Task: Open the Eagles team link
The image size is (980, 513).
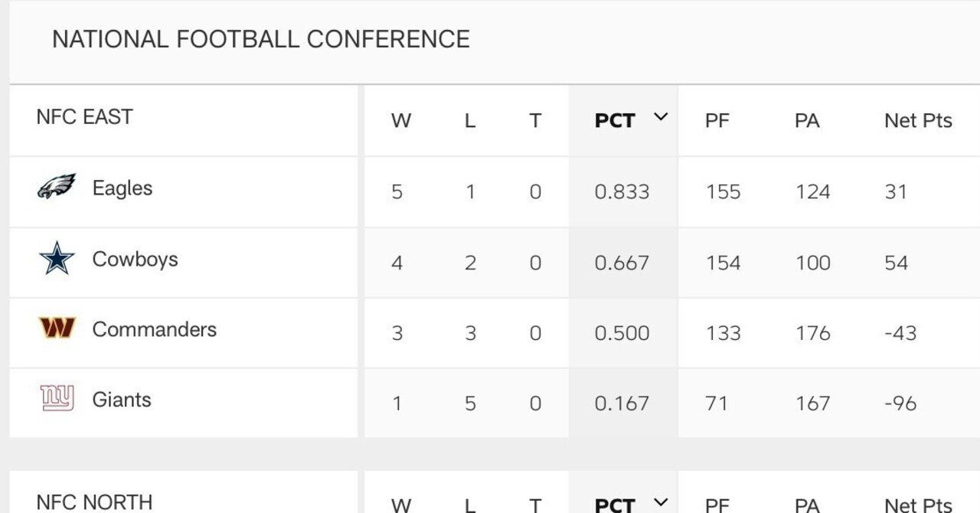Action: 122,188
